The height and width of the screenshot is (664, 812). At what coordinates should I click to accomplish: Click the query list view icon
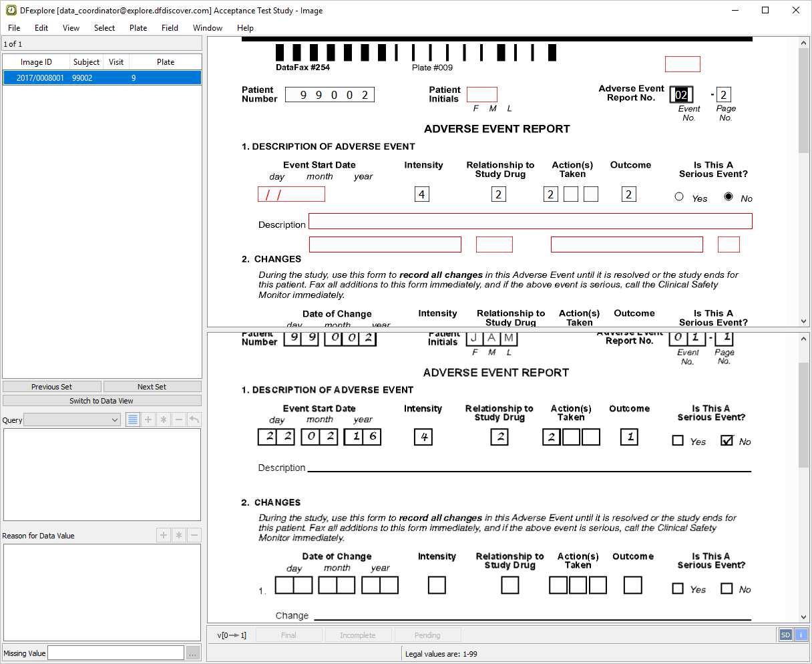(133, 420)
